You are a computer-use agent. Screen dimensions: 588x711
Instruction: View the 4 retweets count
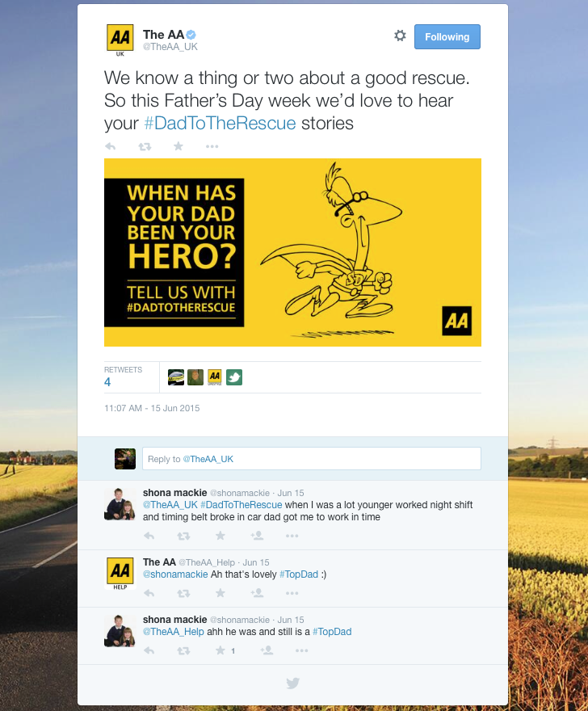click(x=107, y=382)
